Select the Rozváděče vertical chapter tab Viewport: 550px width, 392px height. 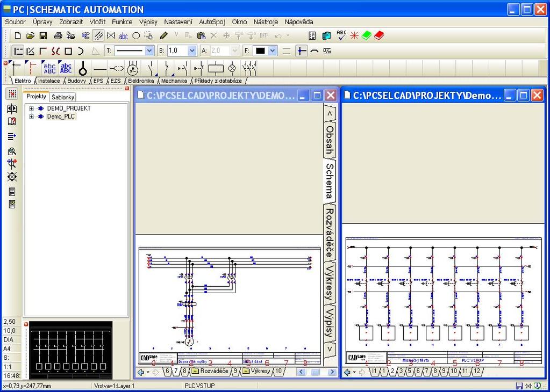tap(330, 232)
